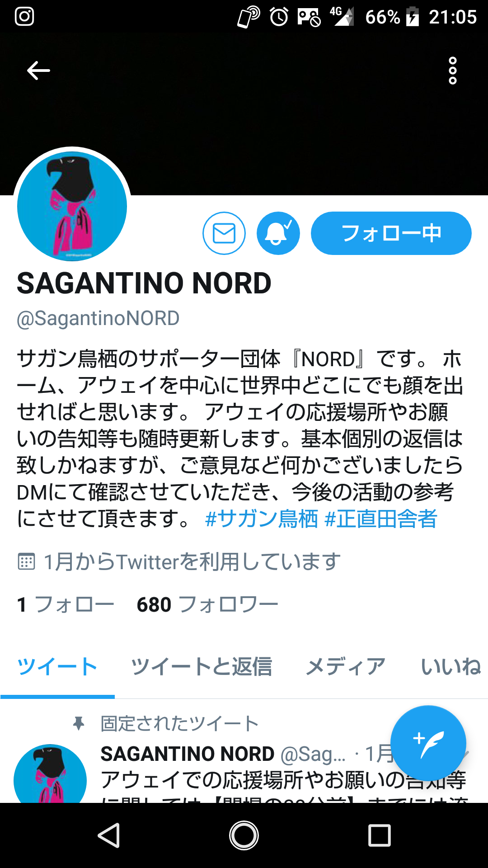The height and width of the screenshot is (868, 488).
Task: Select the ツイート tab
Action: pyautogui.click(x=57, y=667)
